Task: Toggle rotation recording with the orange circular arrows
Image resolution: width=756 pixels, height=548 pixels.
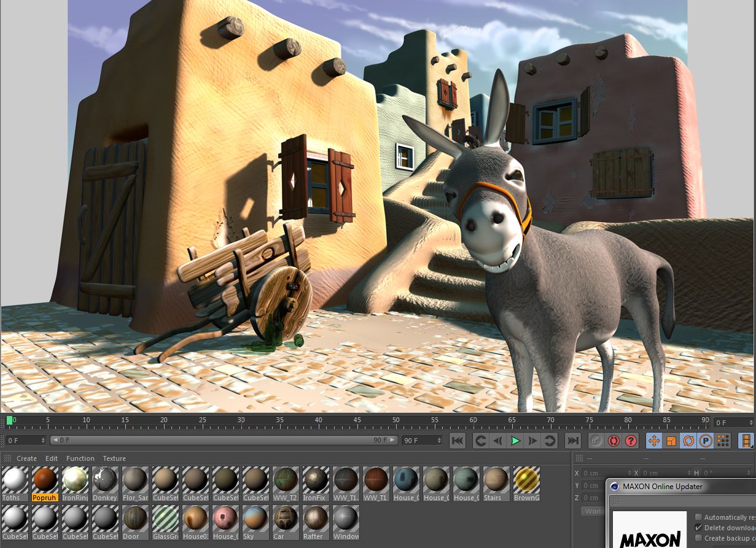Action: [x=688, y=441]
